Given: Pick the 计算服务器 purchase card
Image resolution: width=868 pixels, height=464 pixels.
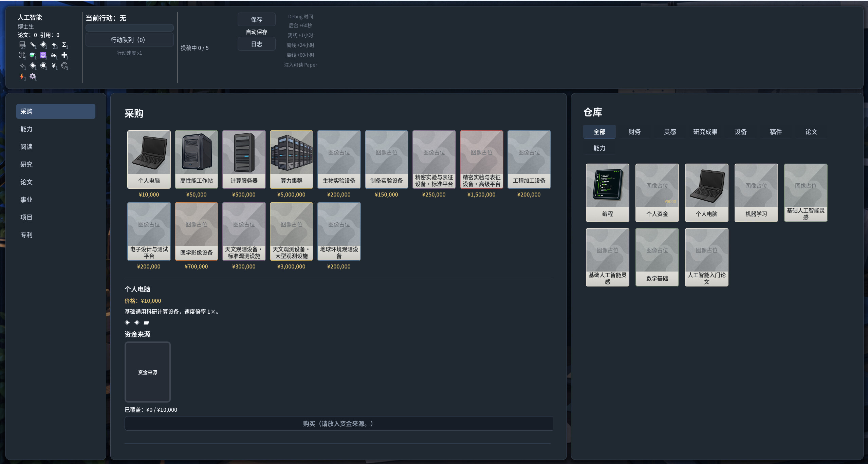Looking at the screenshot, I should (244, 160).
